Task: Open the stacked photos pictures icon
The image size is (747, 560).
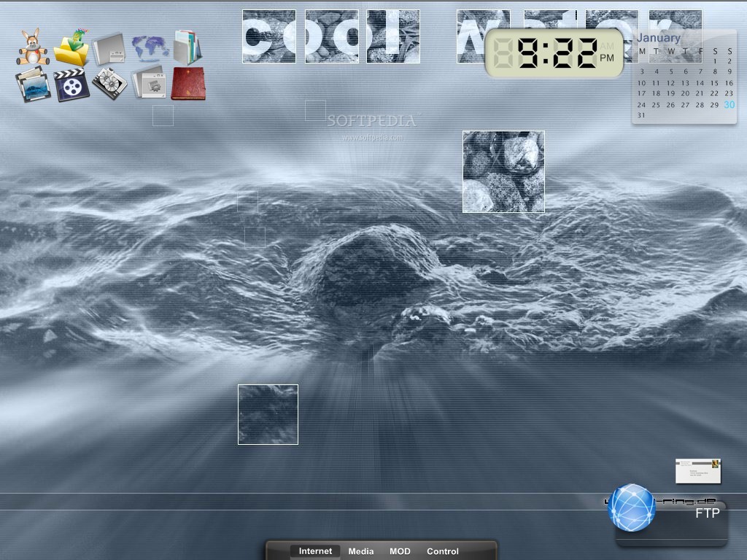Action: point(33,85)
